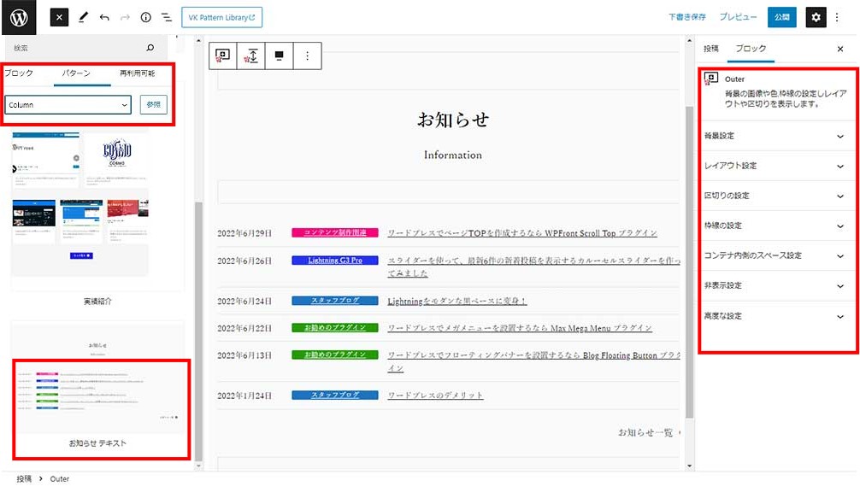
Task: Click the 検索 search field
Action: [x=77, y=48]
